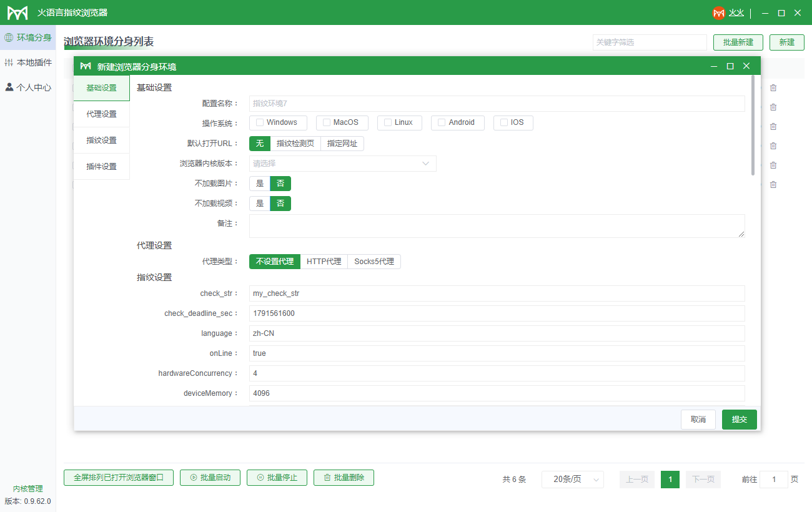Click the orange user avatar icon
Image resolution: width=812 pixels, height=512 pixels.
pyautogui.click(x=719, y=12)
